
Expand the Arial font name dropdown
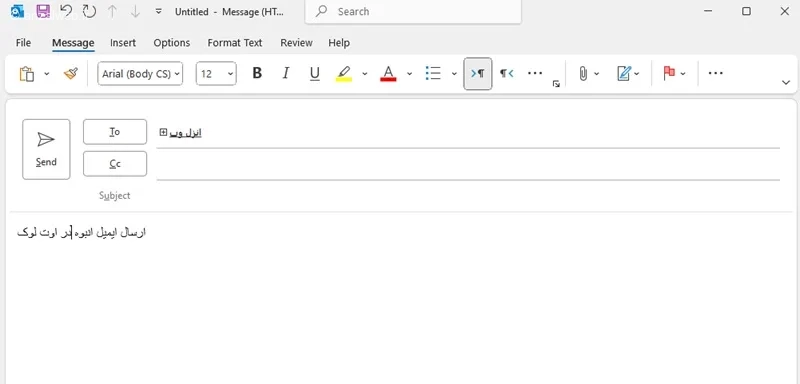[x=140, y=74]
